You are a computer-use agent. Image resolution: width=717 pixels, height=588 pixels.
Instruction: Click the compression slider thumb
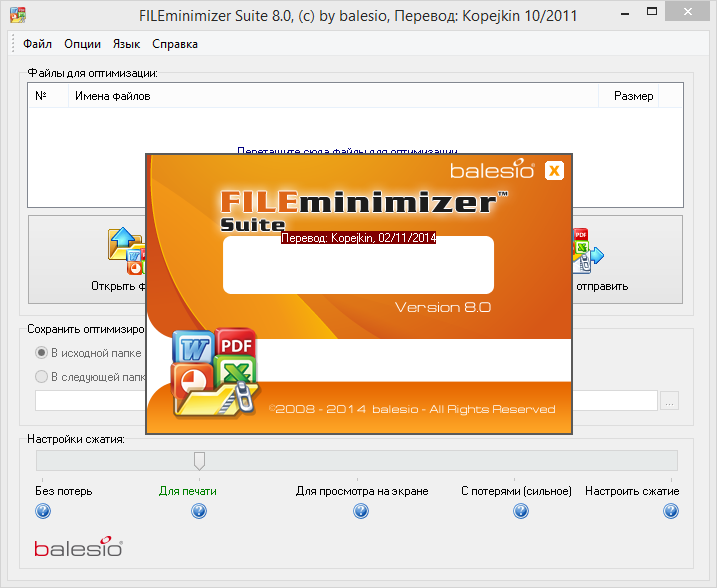(x=199, y=461)
